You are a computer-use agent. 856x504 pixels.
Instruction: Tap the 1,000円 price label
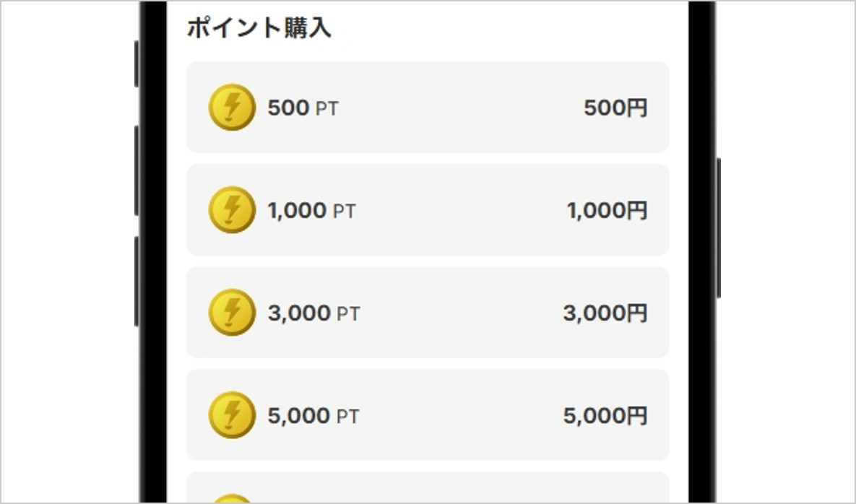pyautogui.click(x=607, y=211)
